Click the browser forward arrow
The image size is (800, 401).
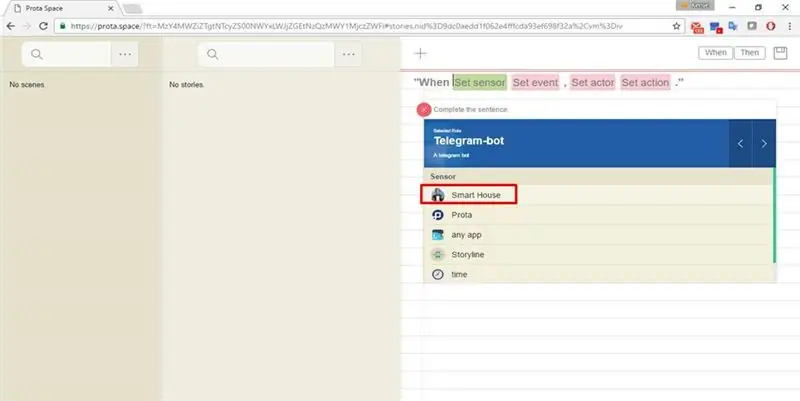(x=27, y=26)
